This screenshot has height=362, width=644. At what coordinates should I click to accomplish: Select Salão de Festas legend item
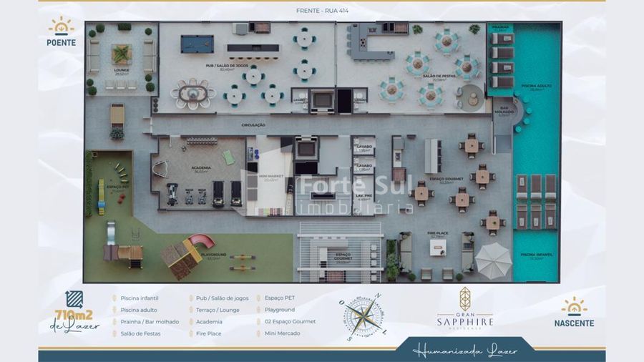click(140, 333)
